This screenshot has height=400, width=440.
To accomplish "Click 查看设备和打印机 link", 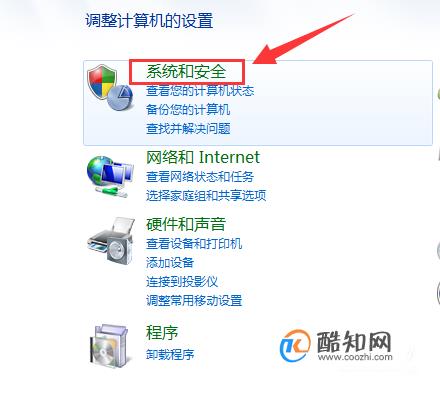I will pos(194,244).
